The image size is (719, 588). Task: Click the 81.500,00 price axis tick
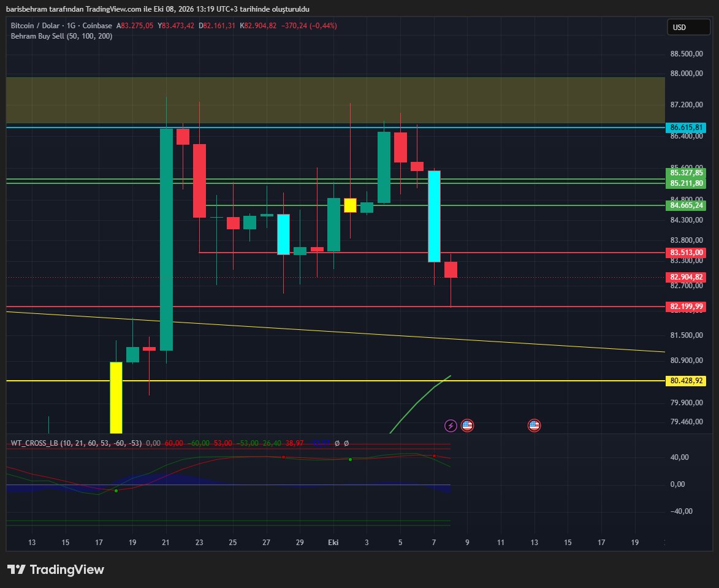pyautogui.click(x=687, y=335)
